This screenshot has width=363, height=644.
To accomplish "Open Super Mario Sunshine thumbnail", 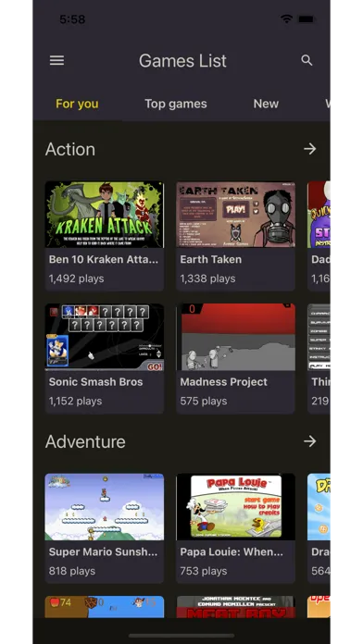I will pyautogui.click(x=105, y=507).
